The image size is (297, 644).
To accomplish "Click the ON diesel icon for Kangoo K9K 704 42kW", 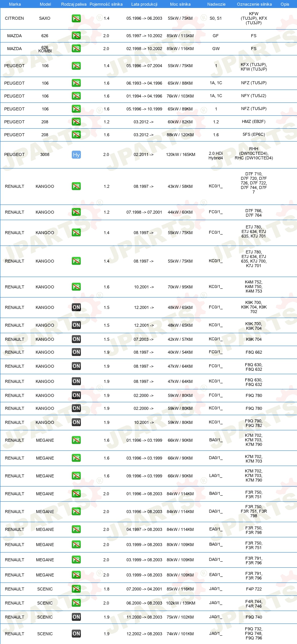I will 76,339.
